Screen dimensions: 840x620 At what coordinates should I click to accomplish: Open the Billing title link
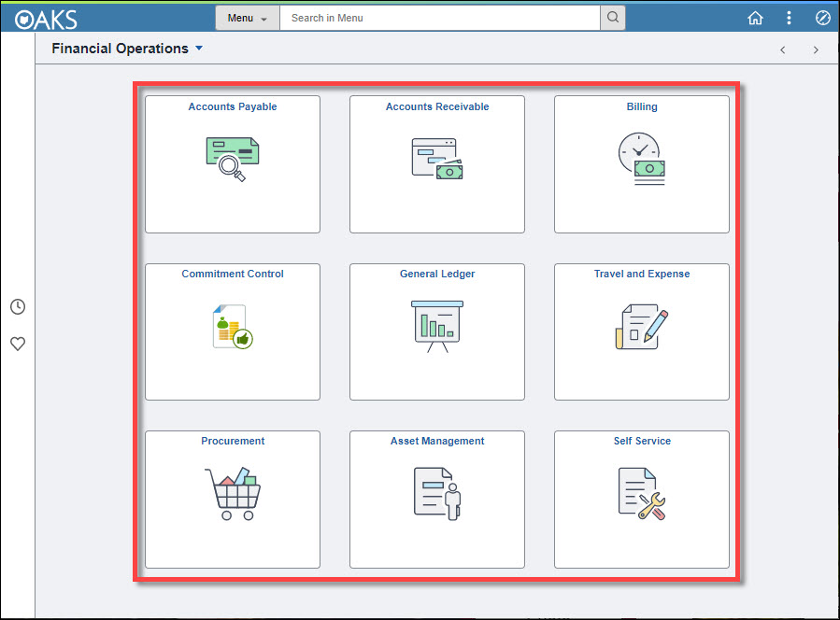(642, 106)
